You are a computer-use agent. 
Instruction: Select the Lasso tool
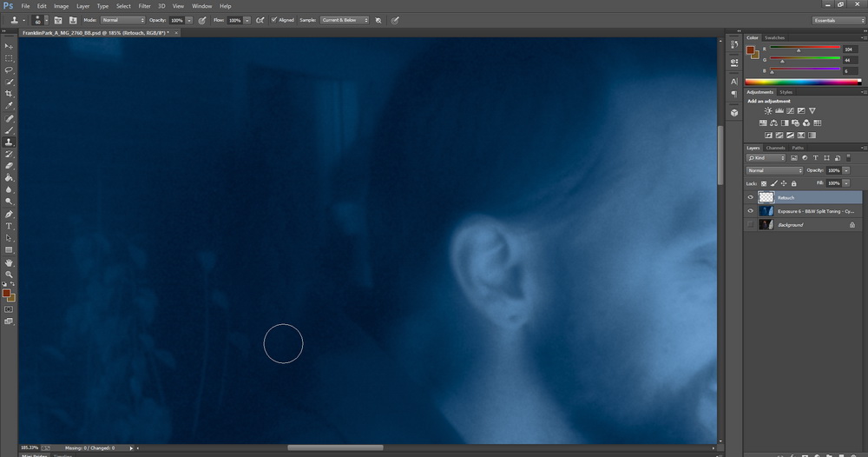pyautogui.click(x=9, y=70)
